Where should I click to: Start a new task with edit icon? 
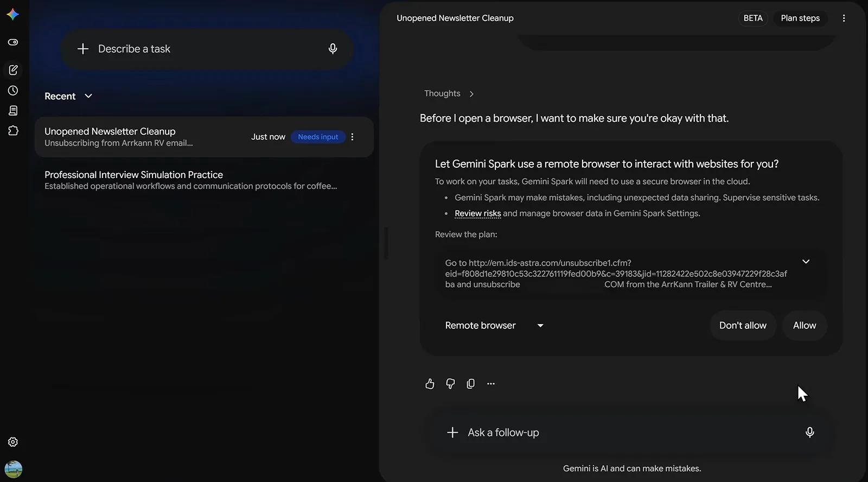point(13,70)
